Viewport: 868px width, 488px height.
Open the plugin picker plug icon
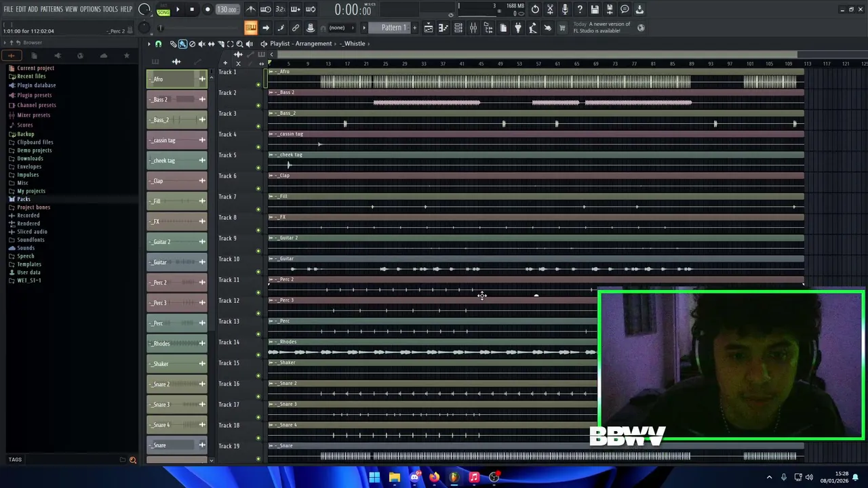click(518, 28)
